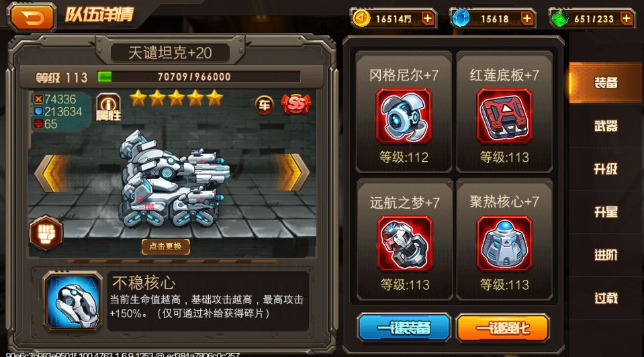Add gold coins with plus button
The width and height of the screenshot is (644, 357).
[428, 19]
